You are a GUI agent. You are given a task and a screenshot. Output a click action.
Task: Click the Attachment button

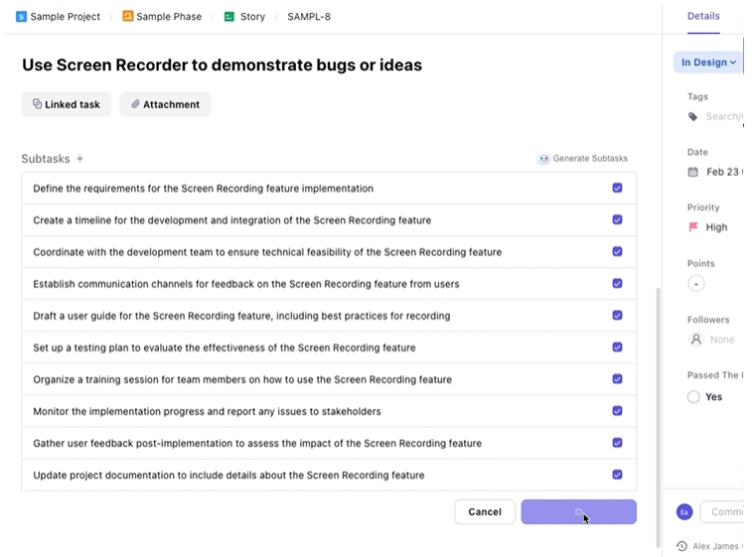click(x=165, y=104)
